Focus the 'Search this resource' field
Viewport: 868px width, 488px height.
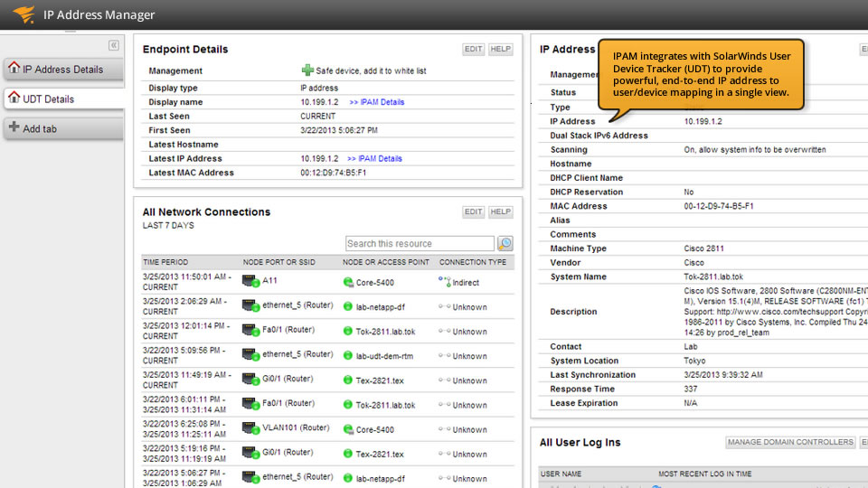[420, 243]
